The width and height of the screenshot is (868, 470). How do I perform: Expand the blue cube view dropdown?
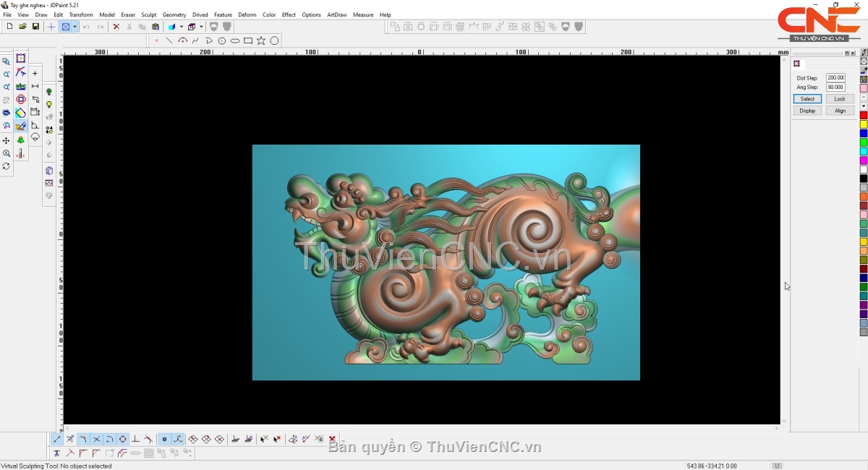181,27
